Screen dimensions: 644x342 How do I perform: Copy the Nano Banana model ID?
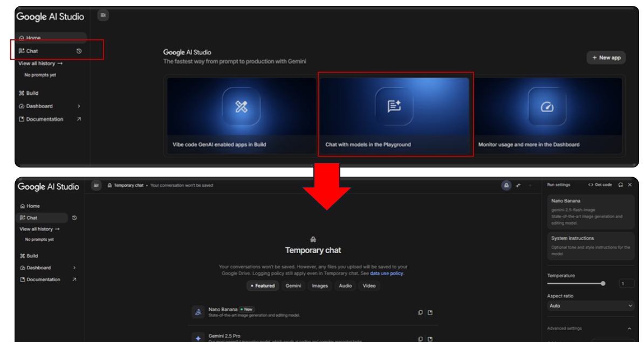click(x=420, y=312)
